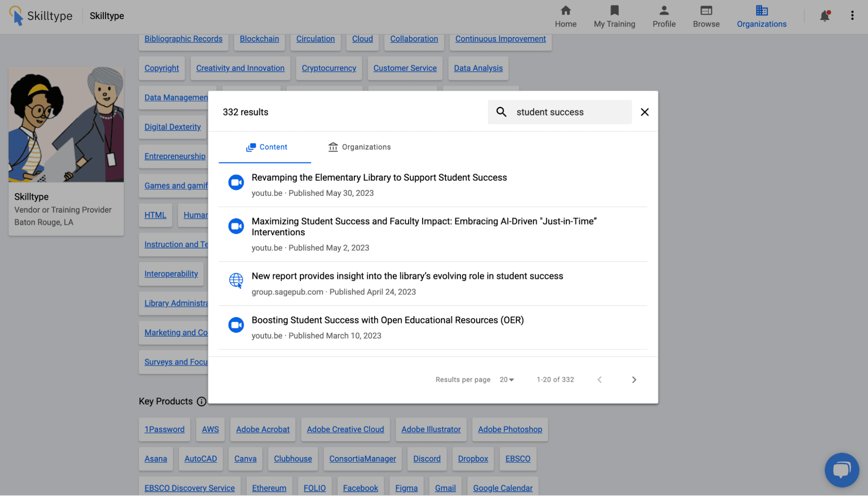The height and width of the screenshot is (496, 868).
Task: Open Revamping the Elementary Library result
Action: coord(379,178)
